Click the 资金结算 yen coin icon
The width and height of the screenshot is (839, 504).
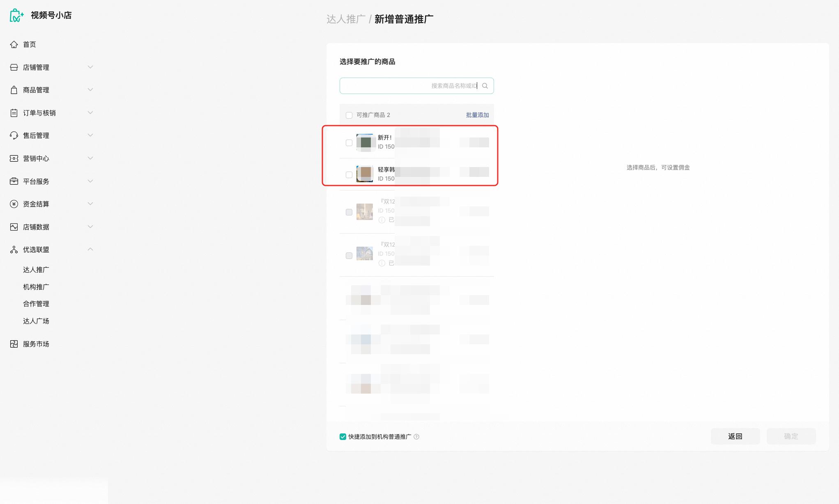click(14, 204)
